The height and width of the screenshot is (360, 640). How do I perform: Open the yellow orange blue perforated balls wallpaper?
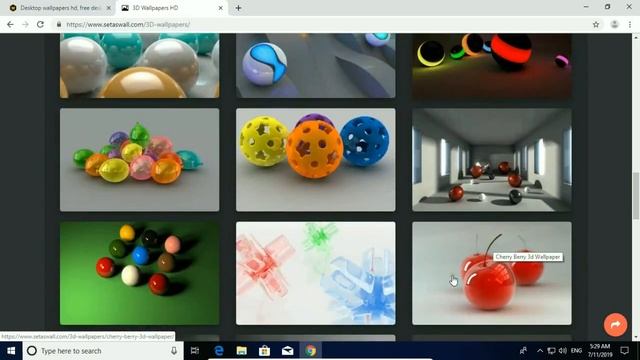pos(316,160)
